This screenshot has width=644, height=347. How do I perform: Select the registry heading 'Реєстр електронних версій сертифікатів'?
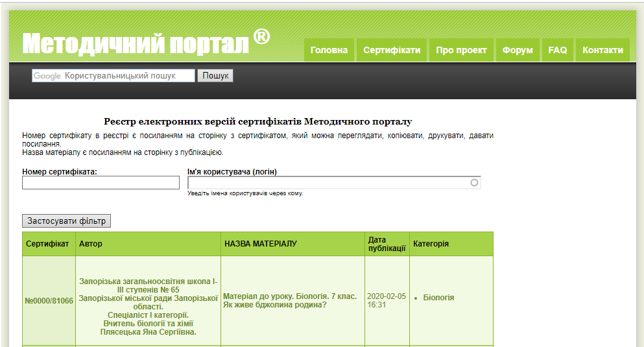coord(258,121)
